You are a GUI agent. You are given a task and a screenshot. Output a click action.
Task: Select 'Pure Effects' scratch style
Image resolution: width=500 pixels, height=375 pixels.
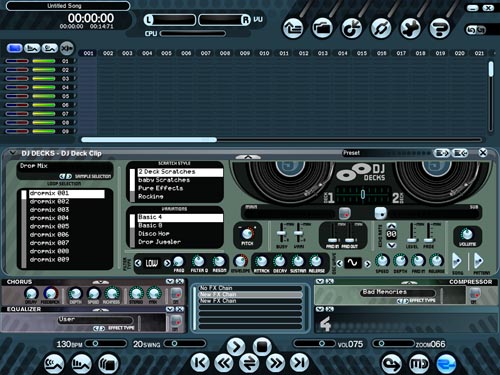tap(161, 188)
